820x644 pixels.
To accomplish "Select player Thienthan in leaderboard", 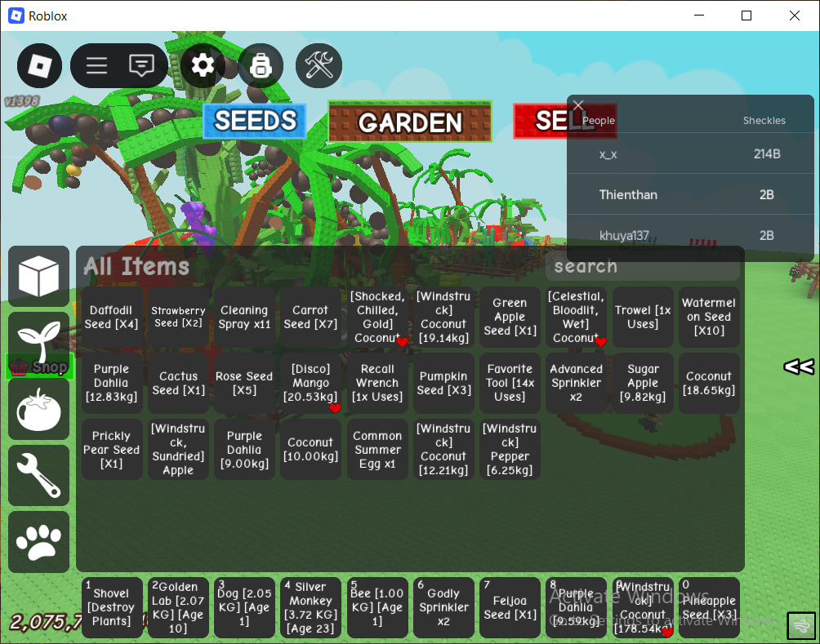I will [x=690, y=194].
